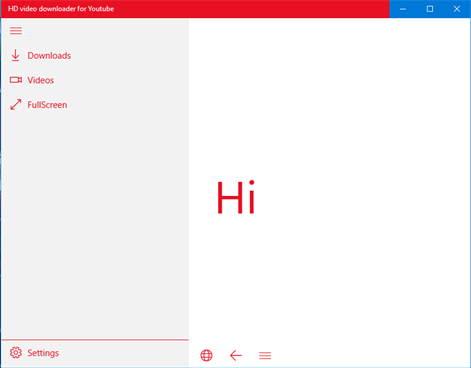Viewport: 471px width, 368px height.
Task: Click the 'HD video downloader for Youtube' title
Action: [61, 9]
